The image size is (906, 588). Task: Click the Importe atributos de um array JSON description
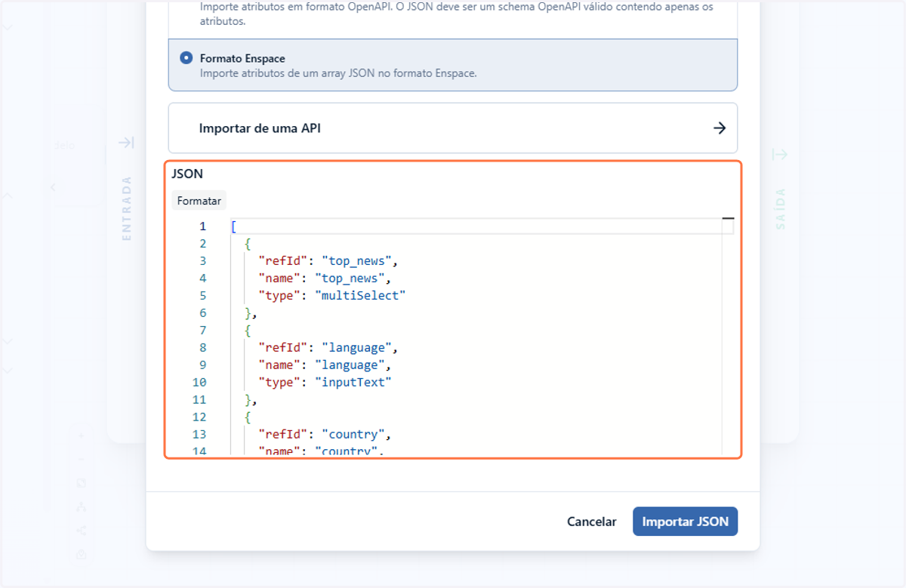point(338,73)
